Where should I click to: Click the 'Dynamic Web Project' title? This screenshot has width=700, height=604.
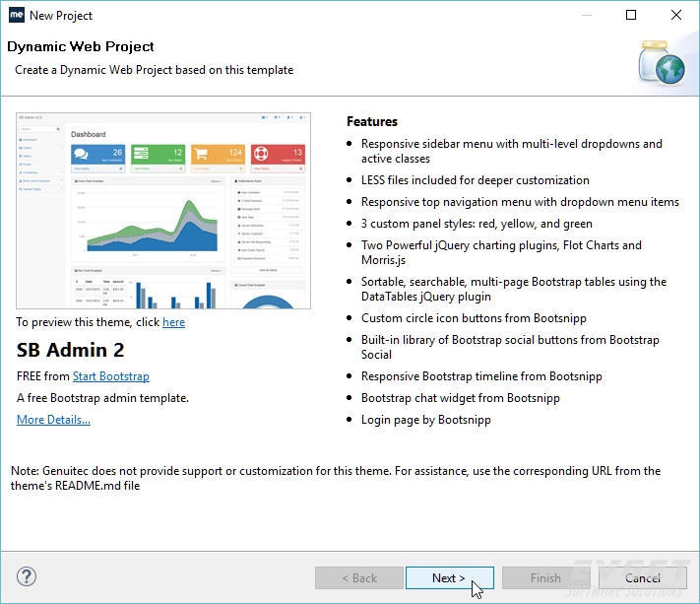point(81,46)
